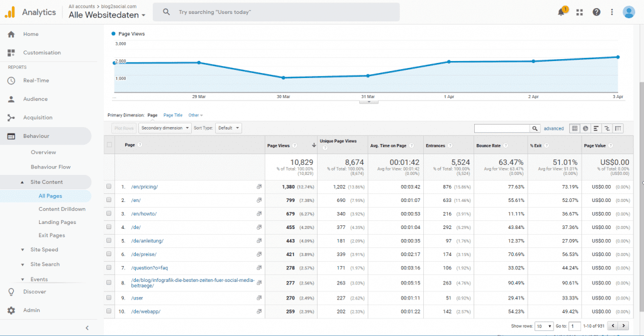
Task: Click the help question mark icon
Action: [596, 12]
